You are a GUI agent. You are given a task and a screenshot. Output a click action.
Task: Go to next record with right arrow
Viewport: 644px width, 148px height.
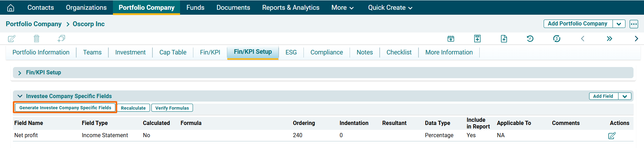(636, 39)
